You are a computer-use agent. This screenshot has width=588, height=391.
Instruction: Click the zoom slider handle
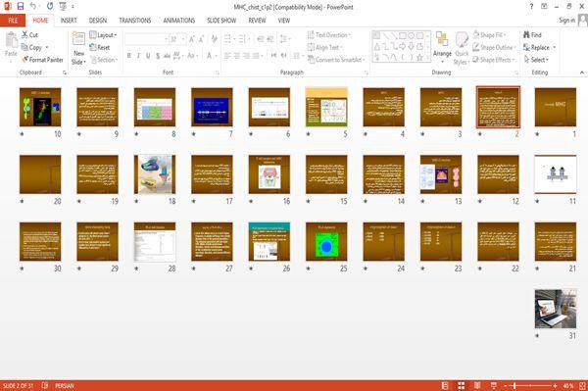point(514,385)
